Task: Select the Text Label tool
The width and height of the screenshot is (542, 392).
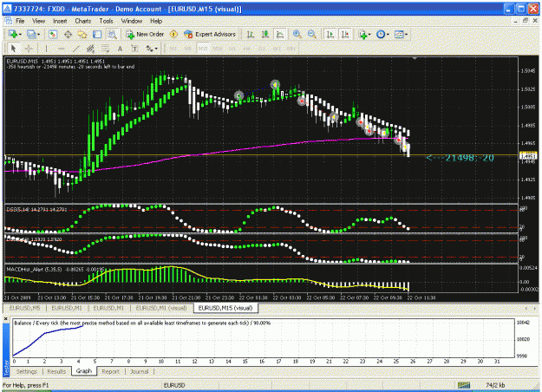Action: click(134, 49)
